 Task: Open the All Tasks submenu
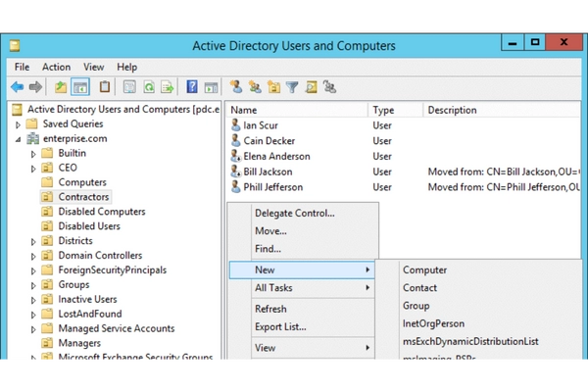tap(302, 288)
